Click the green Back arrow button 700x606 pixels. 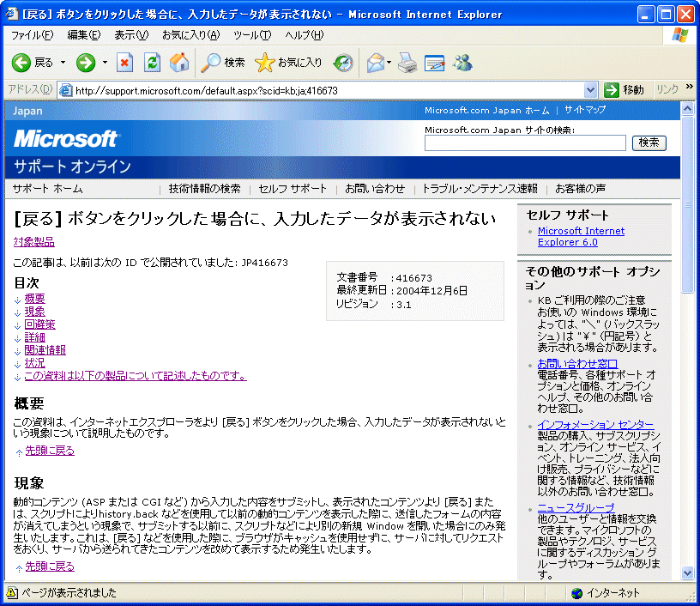[x=21, y=63]
